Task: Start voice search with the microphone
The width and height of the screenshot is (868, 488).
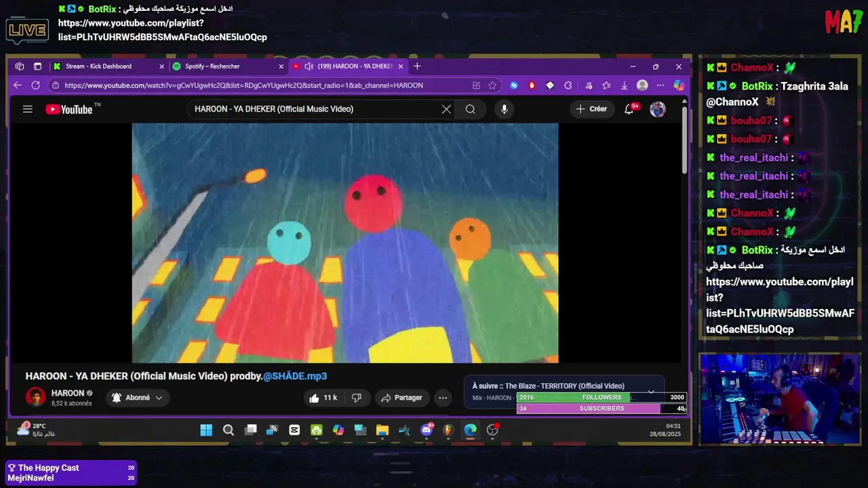Action: point(504,109)
